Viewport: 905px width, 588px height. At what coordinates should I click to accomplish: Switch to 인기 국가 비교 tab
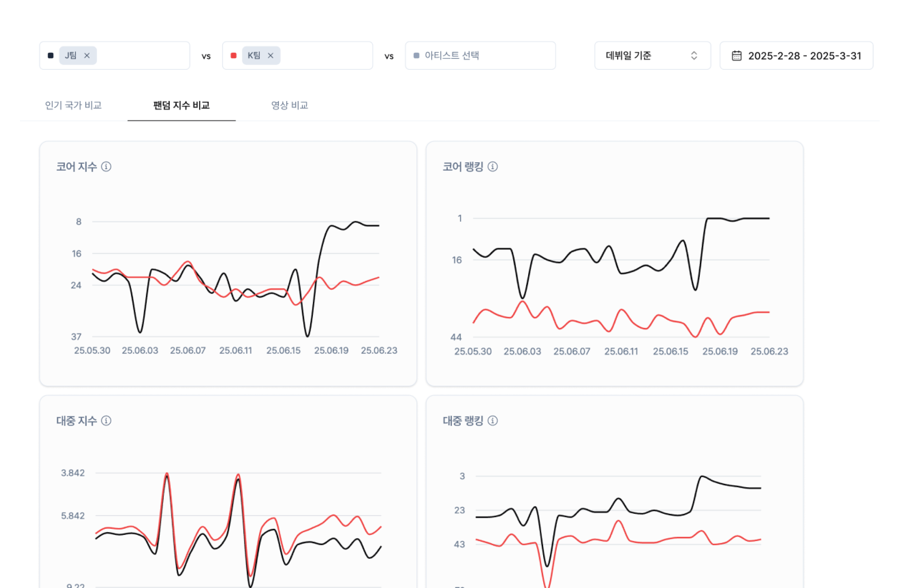click(74, 105)
